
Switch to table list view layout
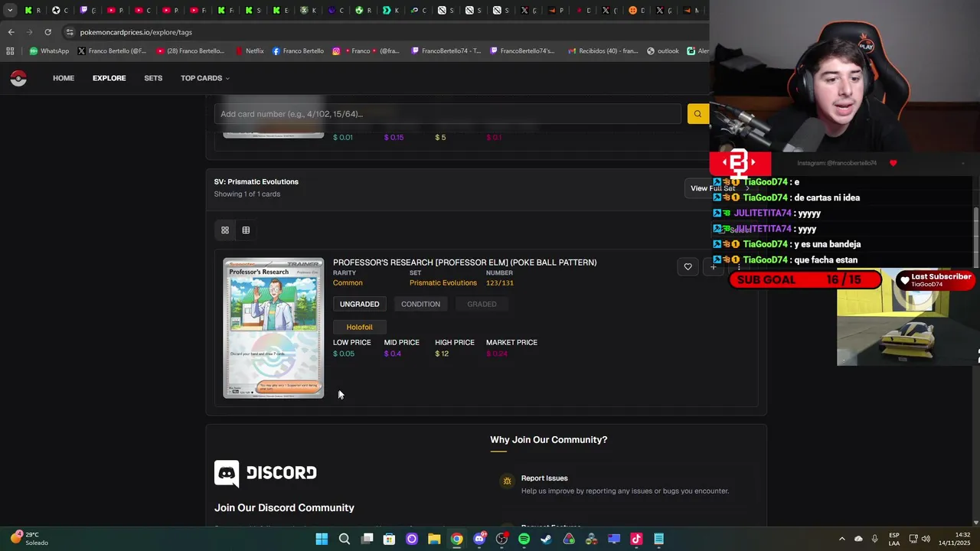[246, 230]
